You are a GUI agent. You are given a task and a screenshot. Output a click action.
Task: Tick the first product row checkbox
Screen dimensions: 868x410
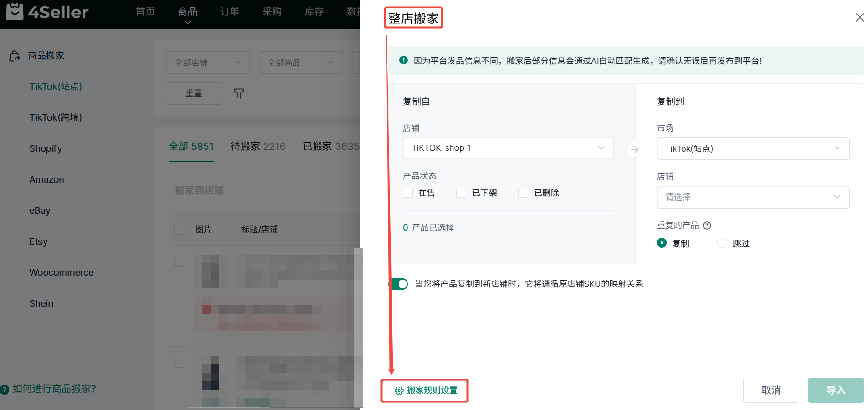(x=179, y=262)
